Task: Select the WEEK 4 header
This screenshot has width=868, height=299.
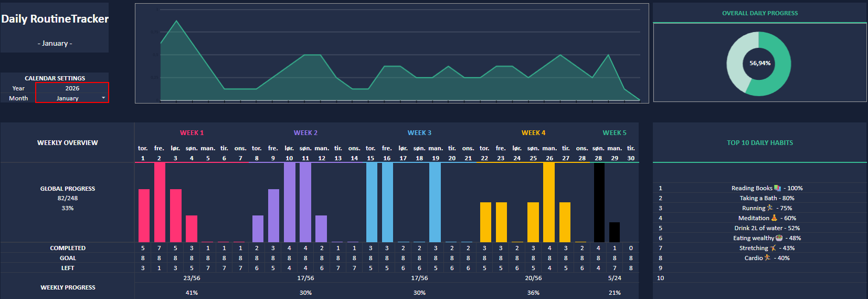Action: 533,132
